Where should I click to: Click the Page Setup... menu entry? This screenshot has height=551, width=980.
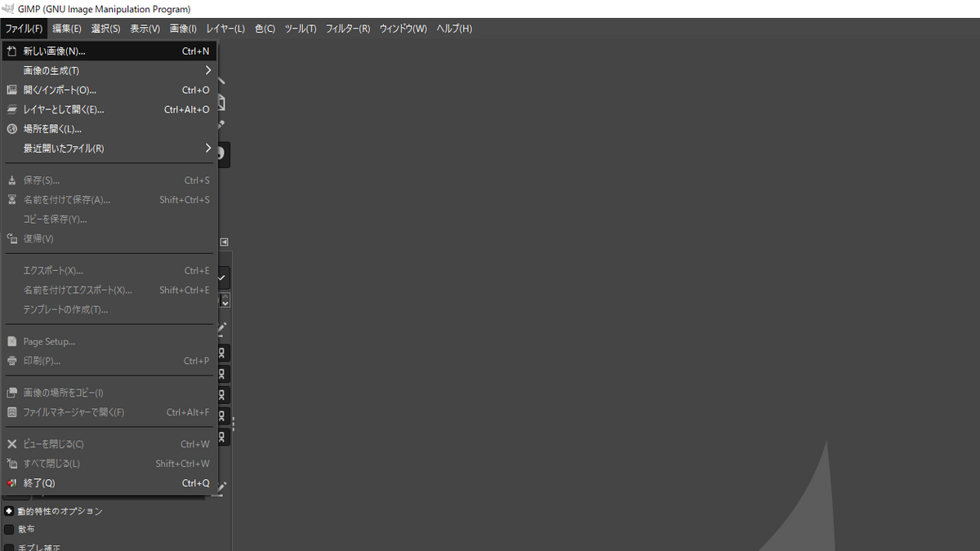pos(109,341)
